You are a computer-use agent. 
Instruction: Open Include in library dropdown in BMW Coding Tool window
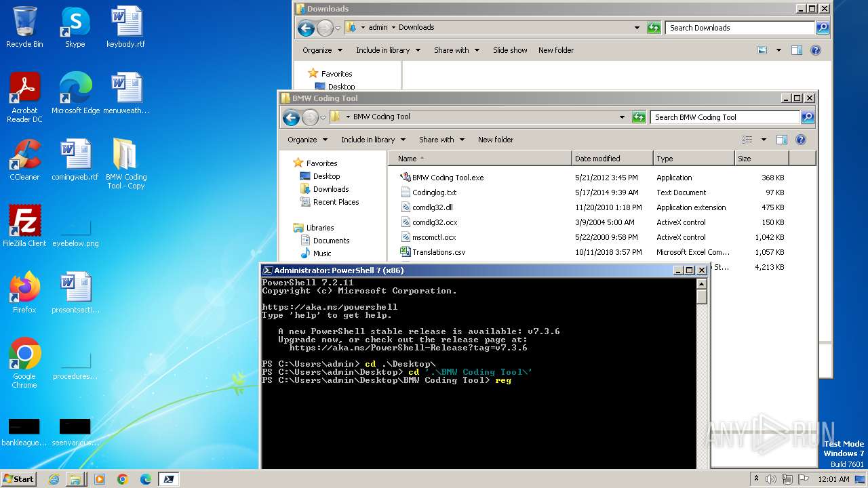pos(373,140)
